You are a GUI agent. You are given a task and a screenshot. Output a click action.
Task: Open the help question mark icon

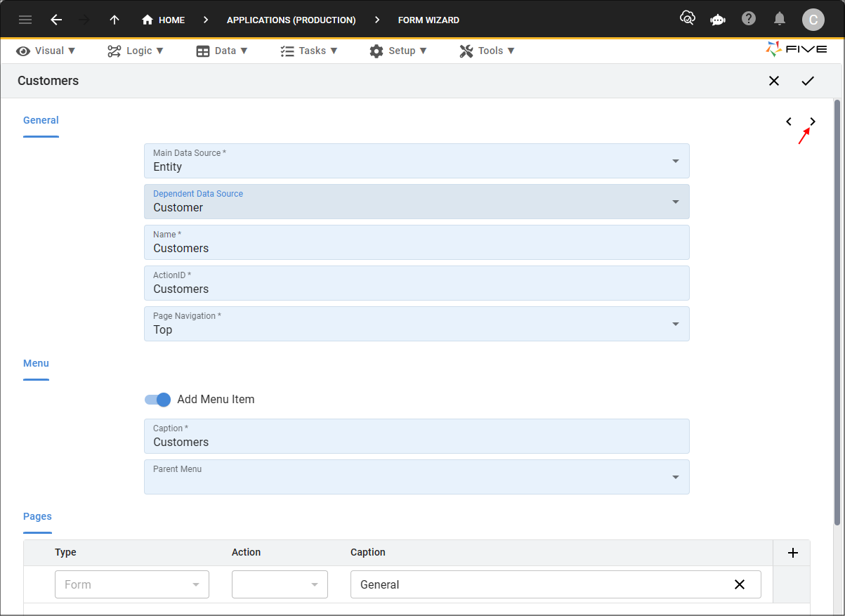click(749, 19)
